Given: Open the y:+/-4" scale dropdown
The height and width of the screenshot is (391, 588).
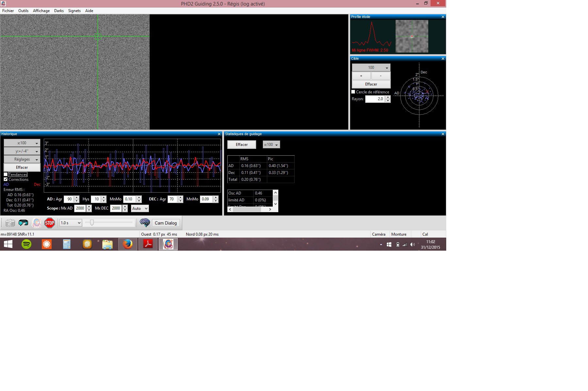Looking at the screenshot, I should pyautogui.click(x=22, y=151).
